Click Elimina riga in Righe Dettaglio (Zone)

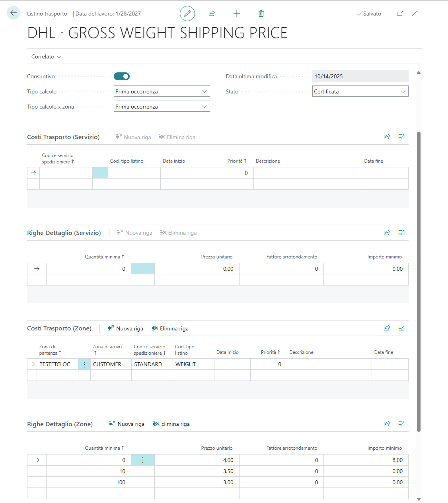coord(171,424)
